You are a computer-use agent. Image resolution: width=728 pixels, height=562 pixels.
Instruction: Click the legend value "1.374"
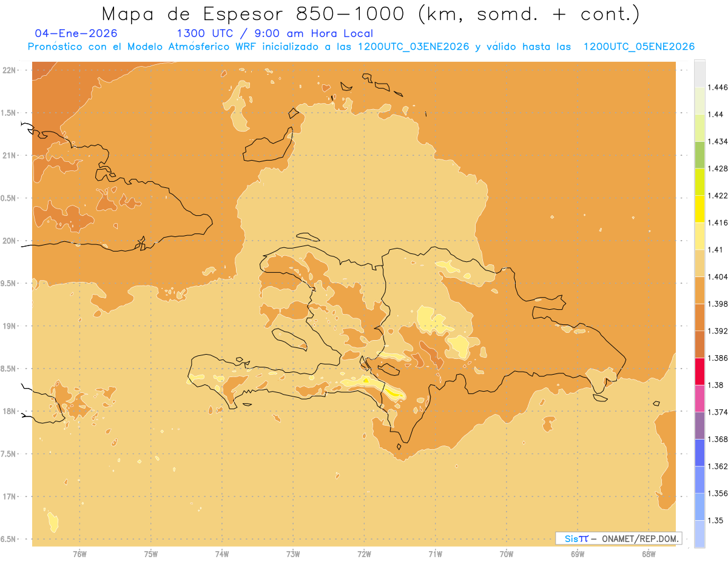click(x=717, y=412)
